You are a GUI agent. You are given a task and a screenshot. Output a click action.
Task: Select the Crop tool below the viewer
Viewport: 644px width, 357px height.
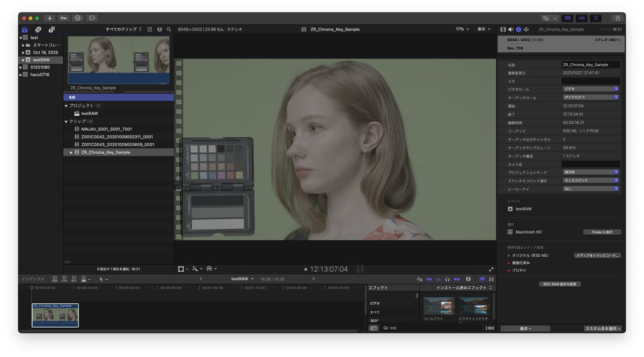click(x=181, y=269)
